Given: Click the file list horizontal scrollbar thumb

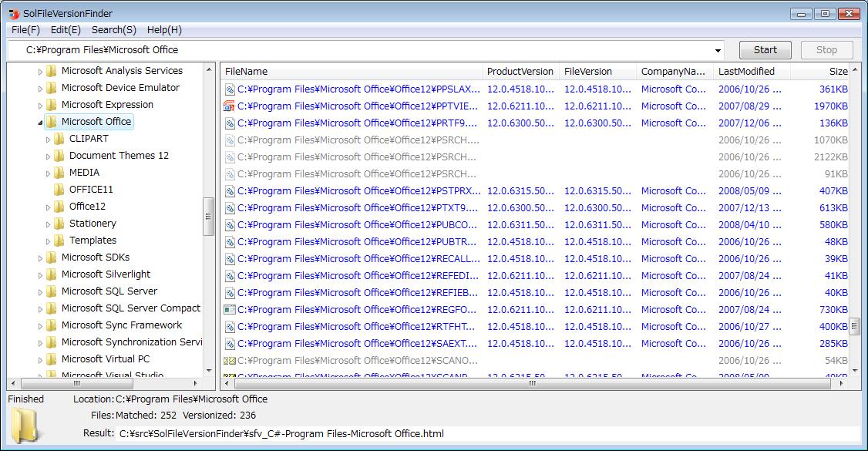Looking at the screenshot, I should point(531,383).
